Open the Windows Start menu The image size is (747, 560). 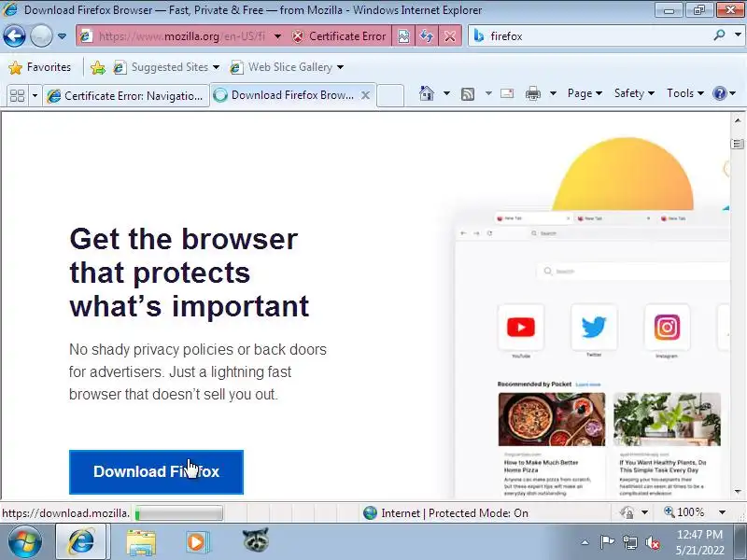pos(24,542)
